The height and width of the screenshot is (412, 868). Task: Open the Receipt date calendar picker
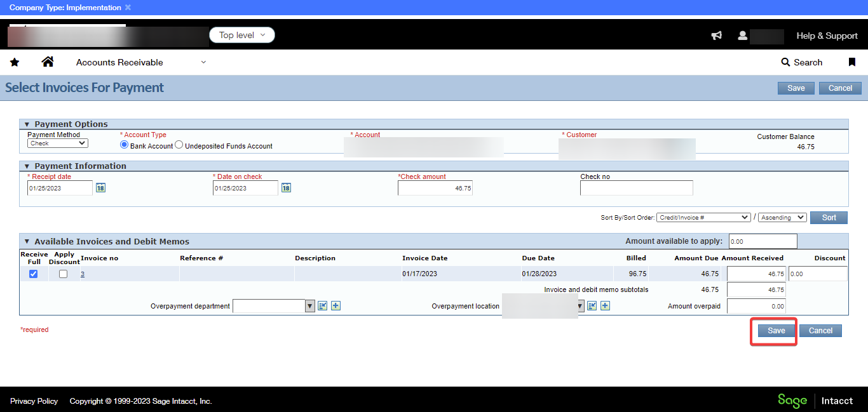(x=100, y=188)
